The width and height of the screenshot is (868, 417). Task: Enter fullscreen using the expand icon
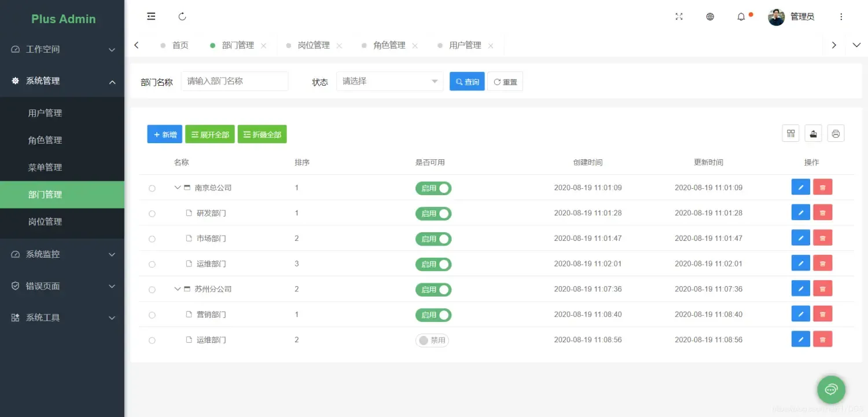[x=678, y=17]
